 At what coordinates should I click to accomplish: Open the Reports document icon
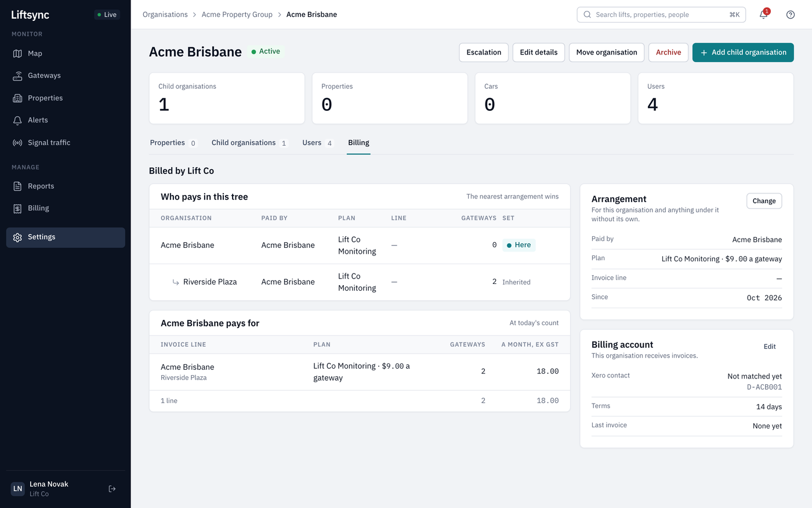(17, 186)
